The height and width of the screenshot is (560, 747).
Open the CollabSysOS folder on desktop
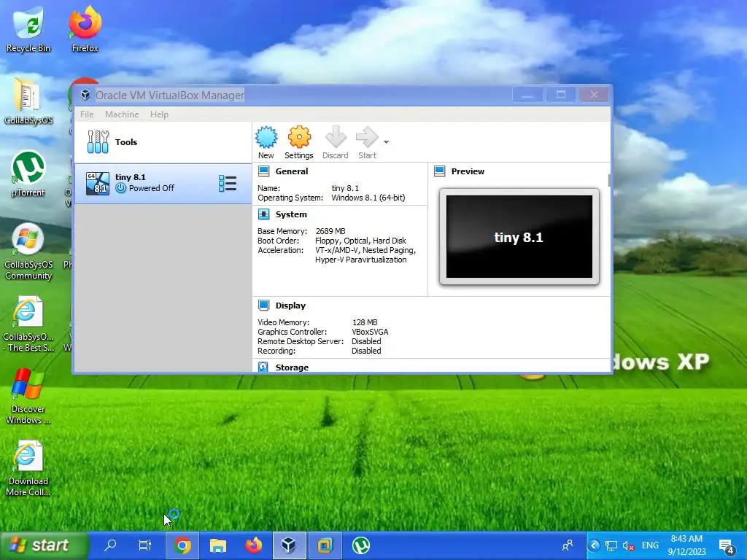[28, 102]
